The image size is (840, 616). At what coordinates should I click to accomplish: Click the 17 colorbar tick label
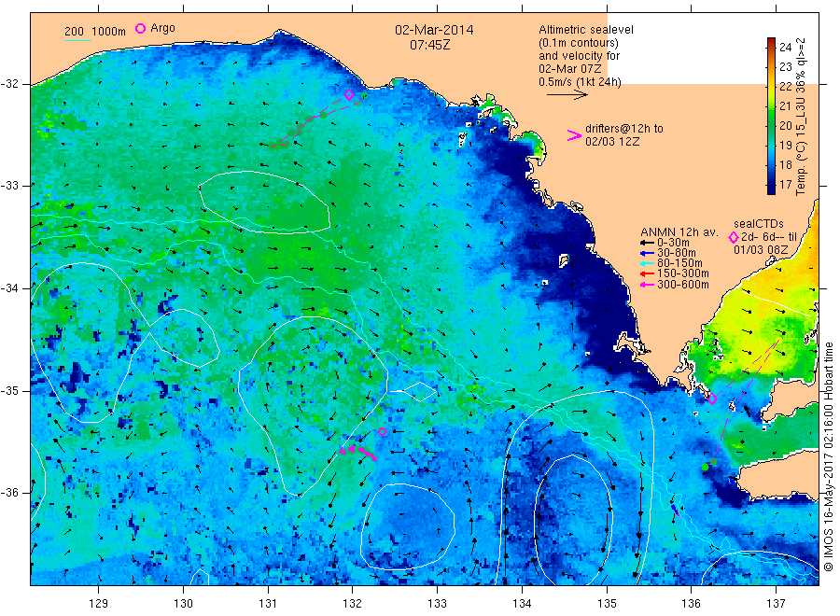point(785,185)
